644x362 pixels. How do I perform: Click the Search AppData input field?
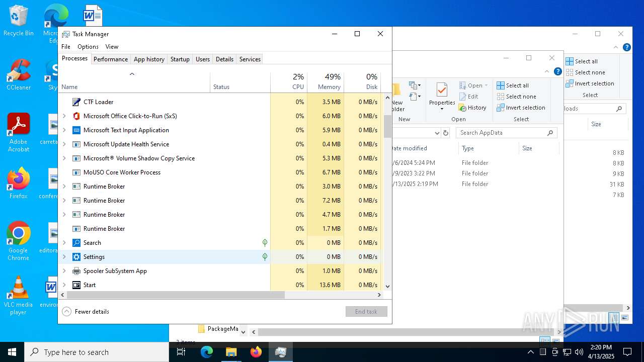[x=507, y=133]
